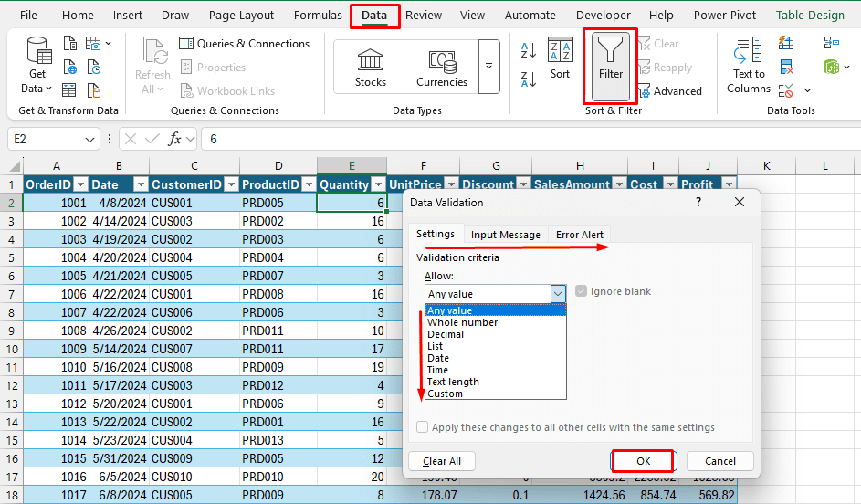Expand the Data Types gallery
The image size is (861, 504).
click(489, 67)
